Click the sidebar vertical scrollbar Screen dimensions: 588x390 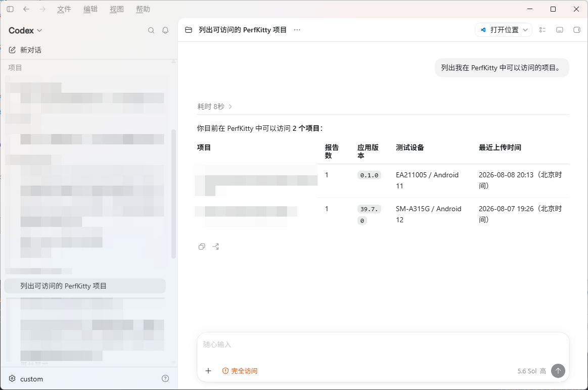click(173, 193)
